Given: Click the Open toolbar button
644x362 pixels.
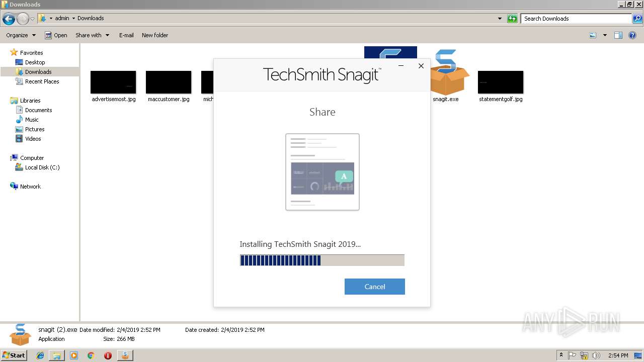Looking at the screenshot, I should [56, 35].
